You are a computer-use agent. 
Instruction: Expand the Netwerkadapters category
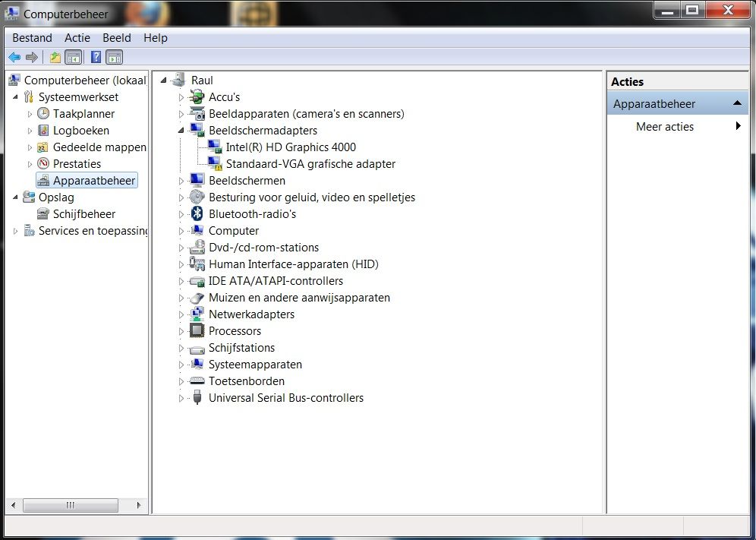(x=181, y=314)
